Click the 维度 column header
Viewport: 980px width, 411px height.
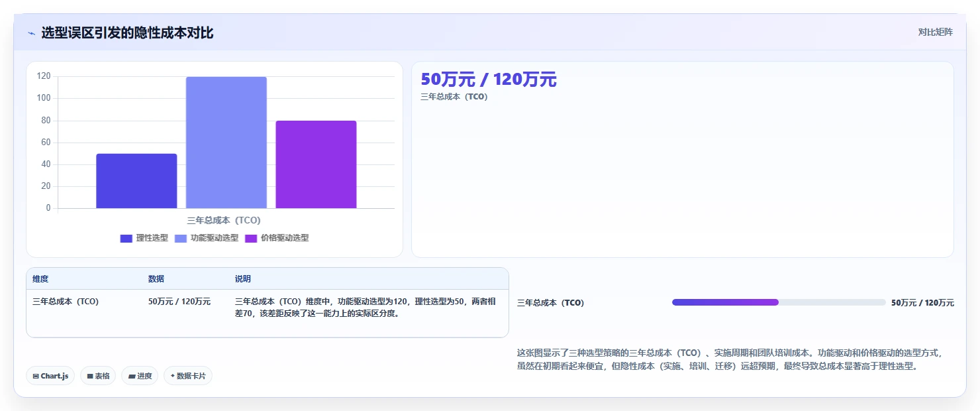point(40,279)
